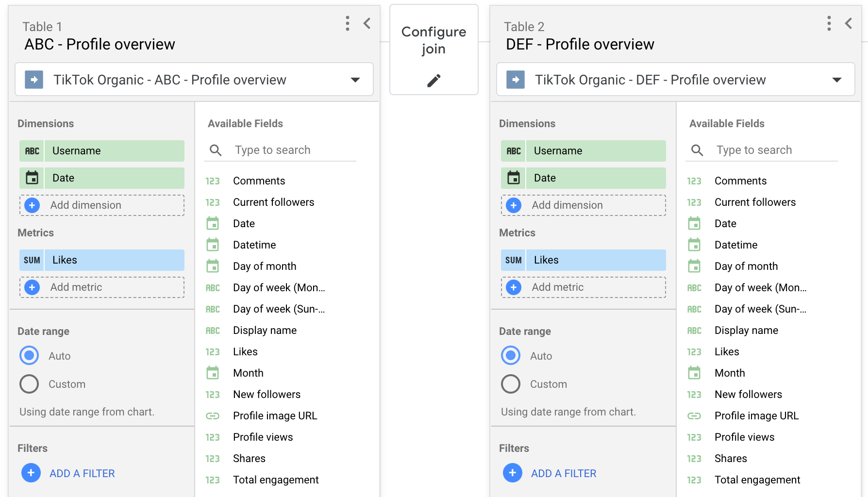The image size is (868, 497).
Task: Open Table 2 data source dropdown
Action: pyautogui.click(x=676, y=80)
